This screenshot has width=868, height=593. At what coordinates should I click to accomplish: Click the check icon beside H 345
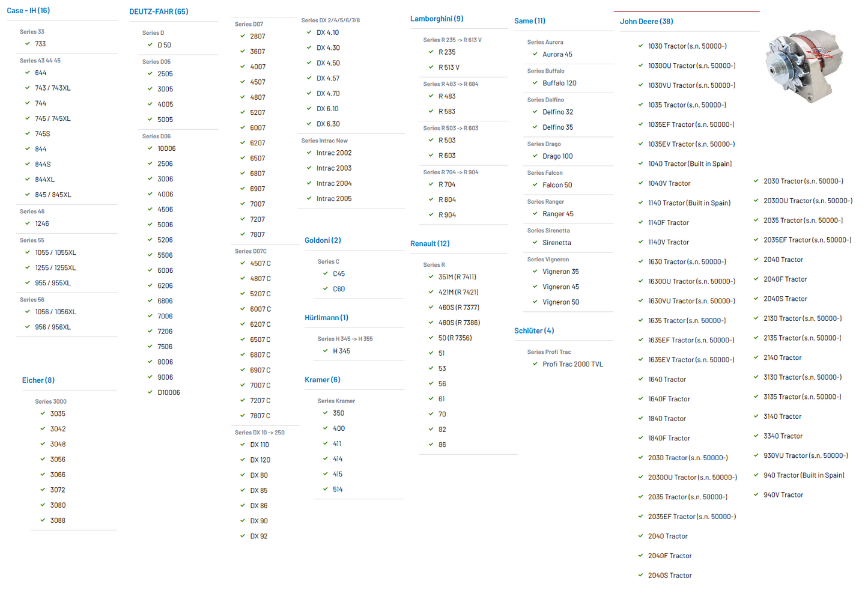click(326, 351)
